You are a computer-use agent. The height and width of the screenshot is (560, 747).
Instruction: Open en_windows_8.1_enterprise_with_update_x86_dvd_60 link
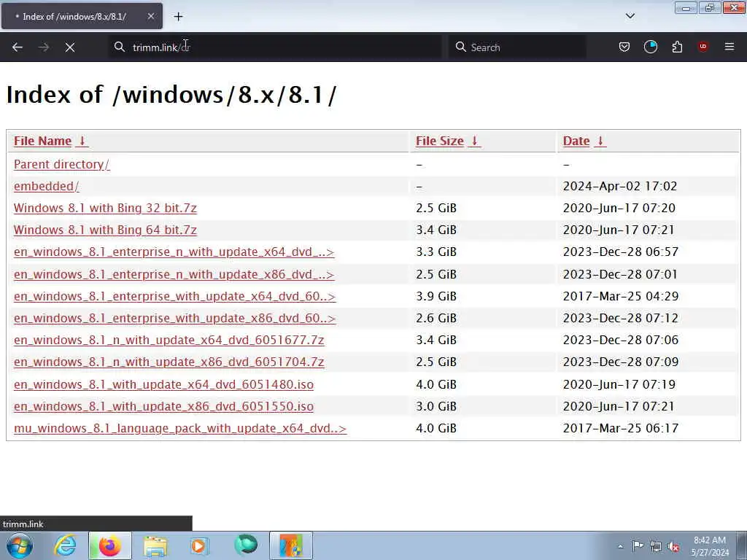pyautogui.click(x=175, y=319)
